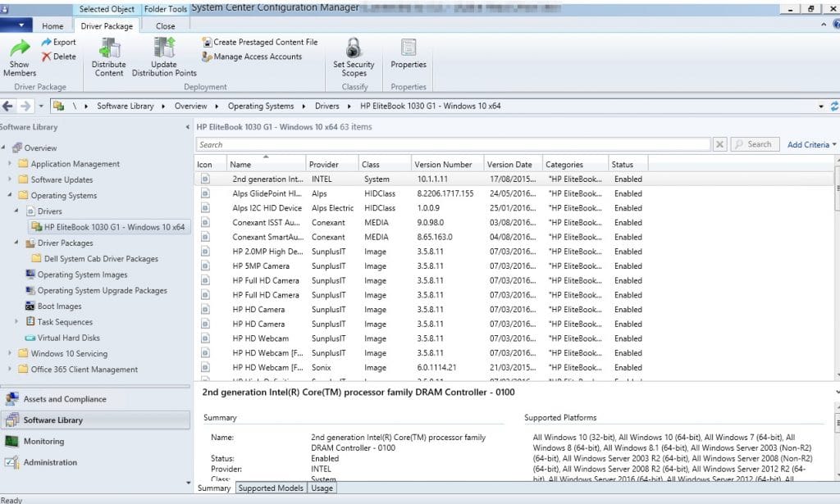Sort by the Class column header
Viewport: 840px width, 504px height.
pos(385,164)
